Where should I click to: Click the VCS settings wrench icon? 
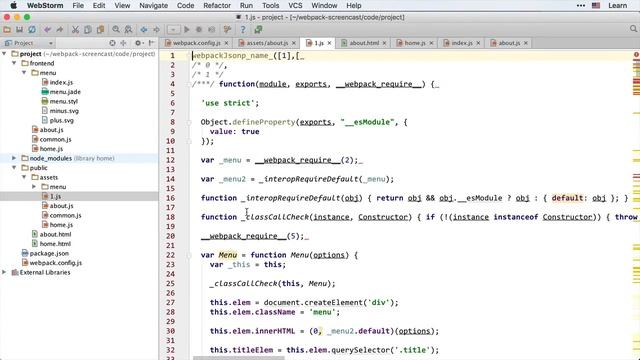(227, 29)
